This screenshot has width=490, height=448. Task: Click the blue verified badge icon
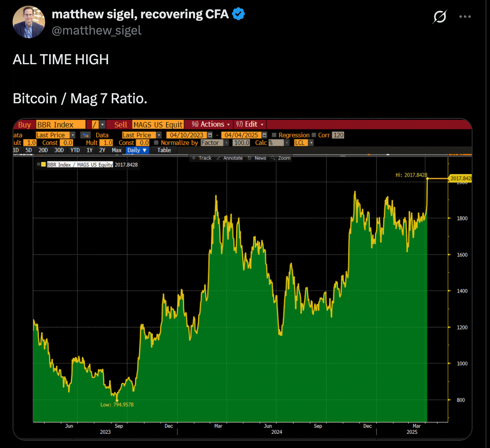pos(238,14)
